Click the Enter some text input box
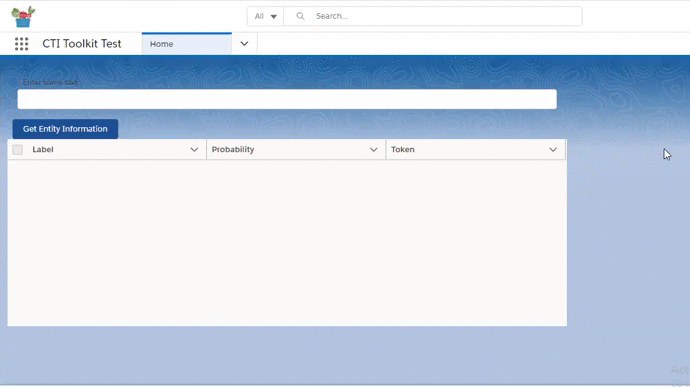 point(287,99)
